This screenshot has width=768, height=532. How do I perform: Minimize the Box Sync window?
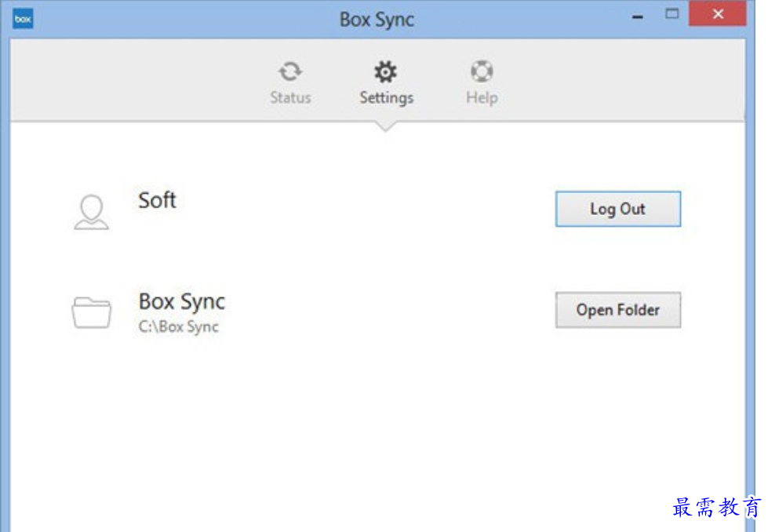coord(637,17)
